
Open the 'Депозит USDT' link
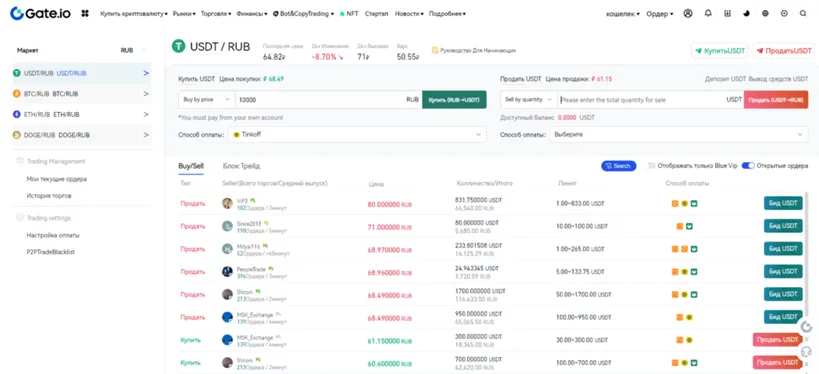(x=726, y=79)
